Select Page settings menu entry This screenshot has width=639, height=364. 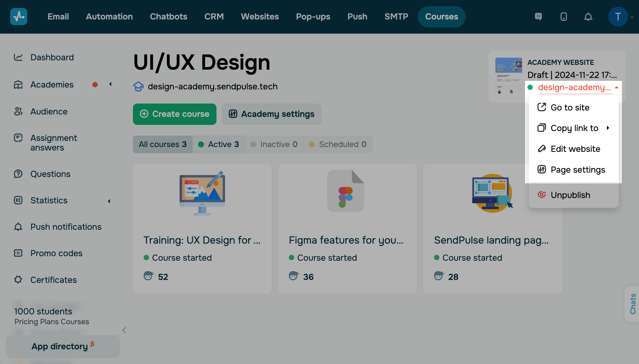point(578,170)
